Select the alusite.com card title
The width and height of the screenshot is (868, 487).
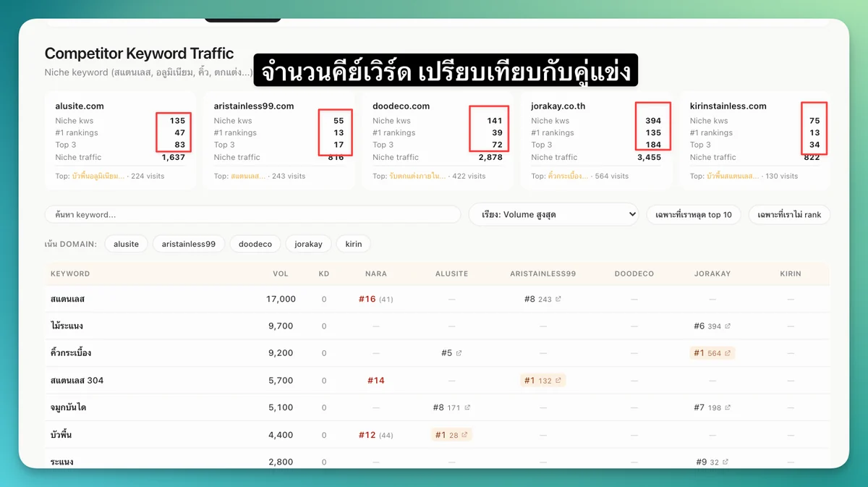(x=80, y=106)
